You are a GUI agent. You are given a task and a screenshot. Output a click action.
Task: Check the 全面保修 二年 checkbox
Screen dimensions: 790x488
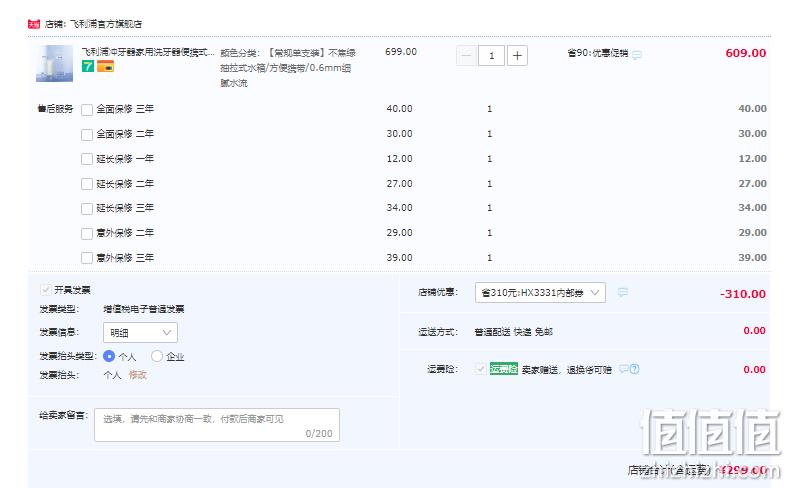click(87, 134)
